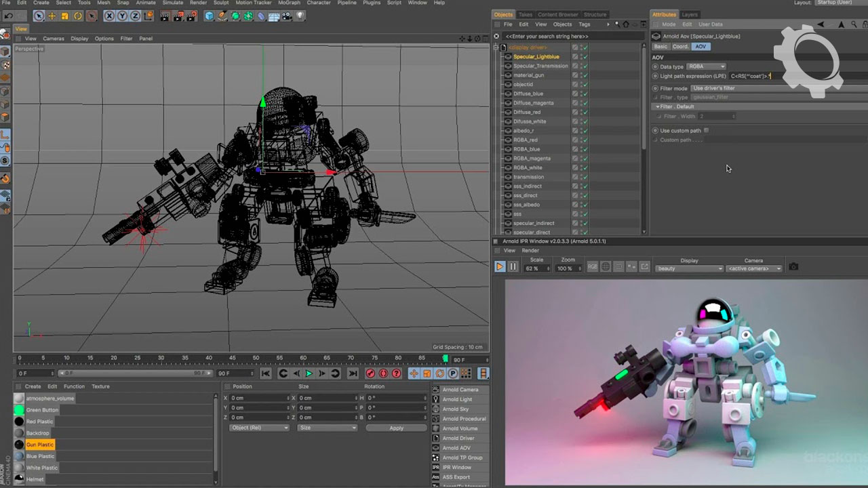Click the Apply button

(x=396, y=428)
